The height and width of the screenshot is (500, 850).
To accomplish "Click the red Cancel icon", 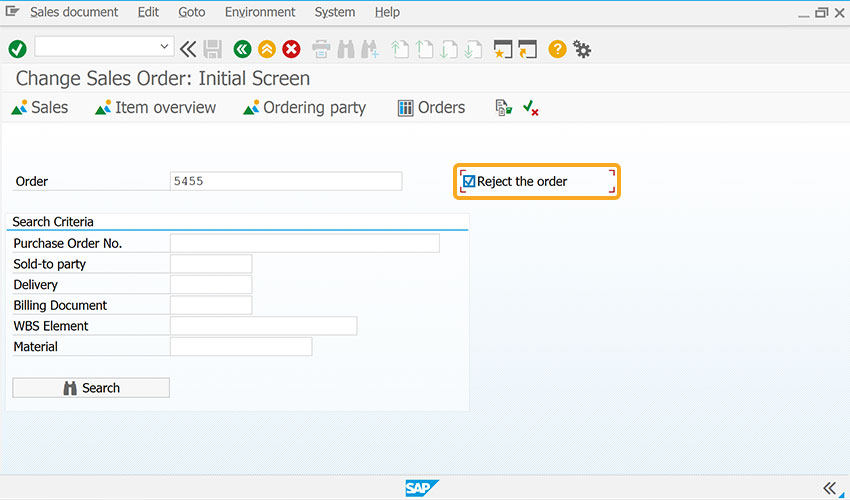I will point(291,49).
